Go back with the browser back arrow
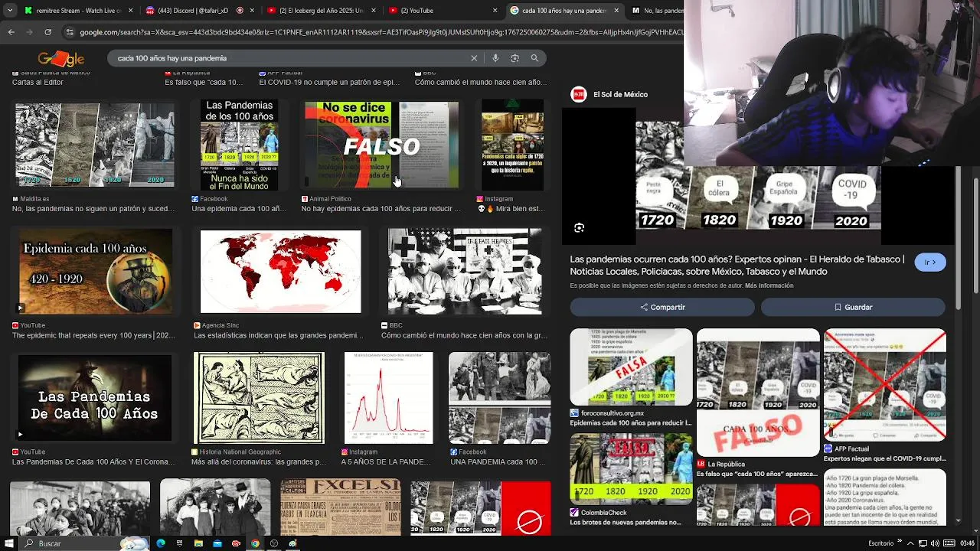The width and height of the screenshot is (980, 551). click(11, 32)
